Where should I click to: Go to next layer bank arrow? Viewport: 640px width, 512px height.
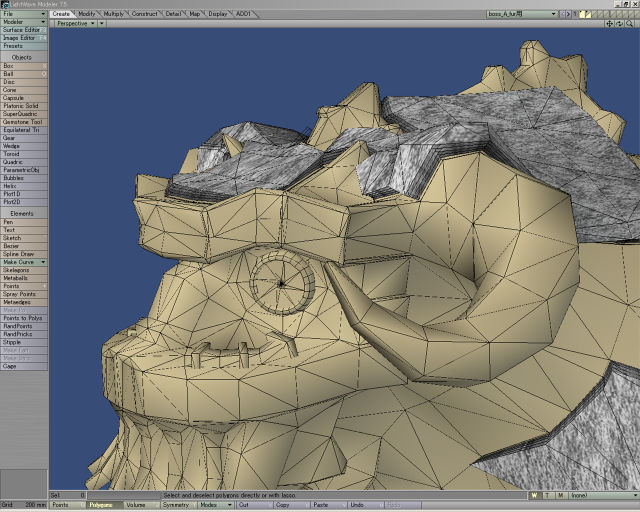tap(568, 14)
